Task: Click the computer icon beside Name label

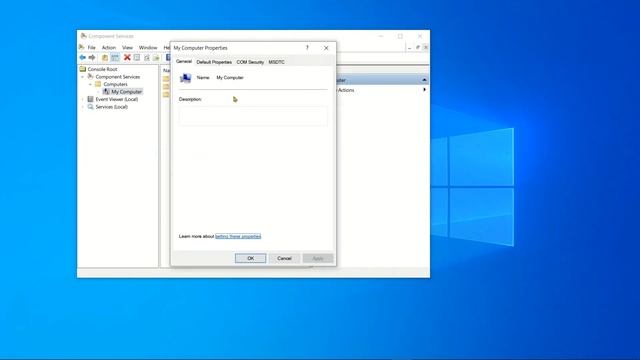Action: pos(185,78)
